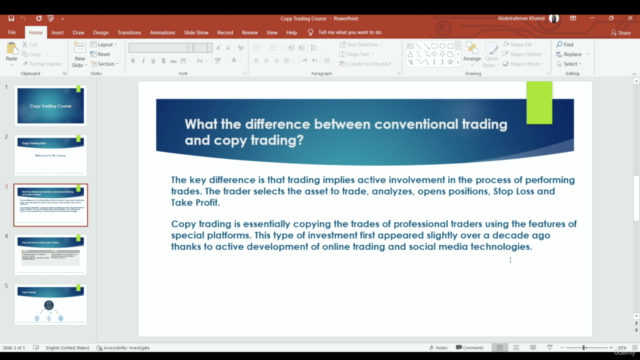The image size is (640, 360).
Task: Switch to the Design tab
Action: click(101, 32)
